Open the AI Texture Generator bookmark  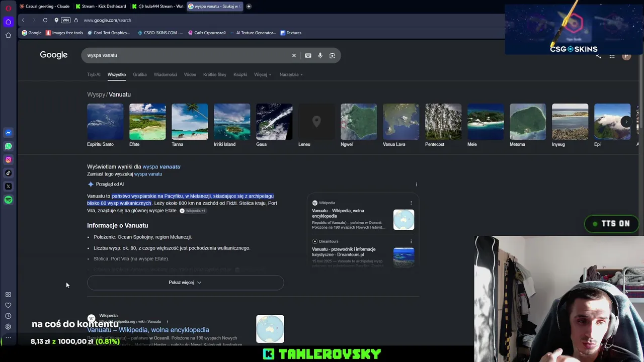(x=253, y=33)
